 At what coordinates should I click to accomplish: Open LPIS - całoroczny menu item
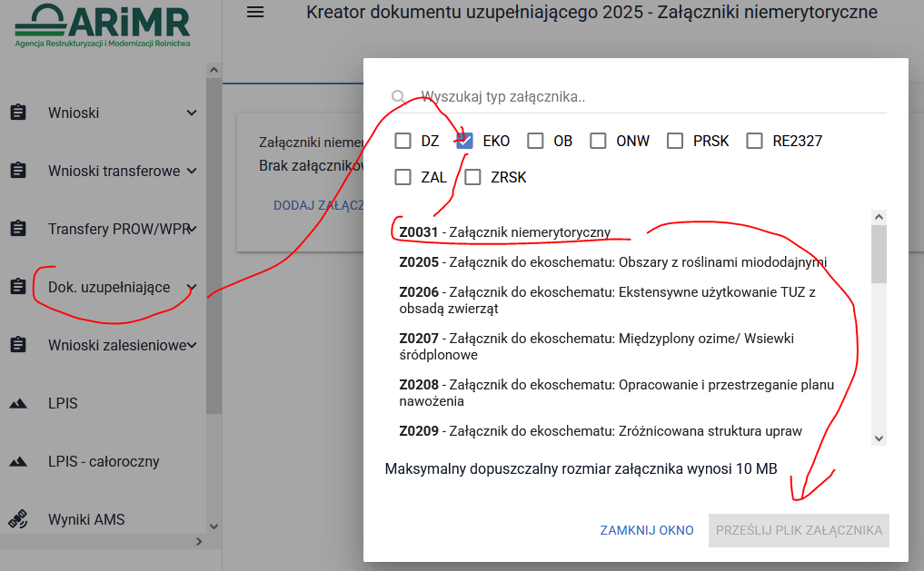(x=104, y=461)
